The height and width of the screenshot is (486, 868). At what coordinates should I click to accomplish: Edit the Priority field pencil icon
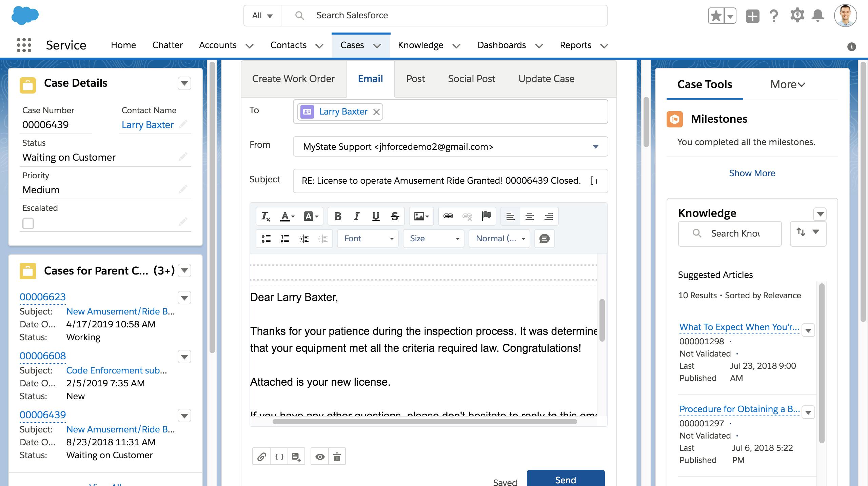[x=183, y=189]
